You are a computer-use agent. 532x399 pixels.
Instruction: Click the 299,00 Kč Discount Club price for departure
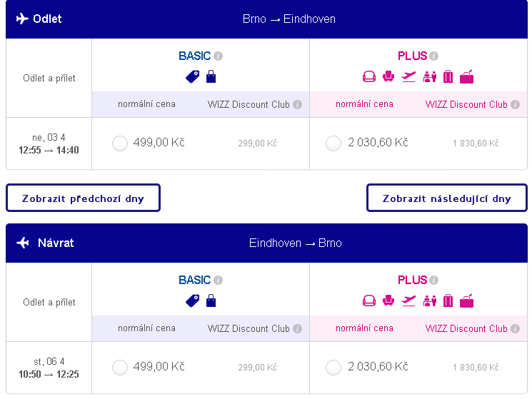257,143
